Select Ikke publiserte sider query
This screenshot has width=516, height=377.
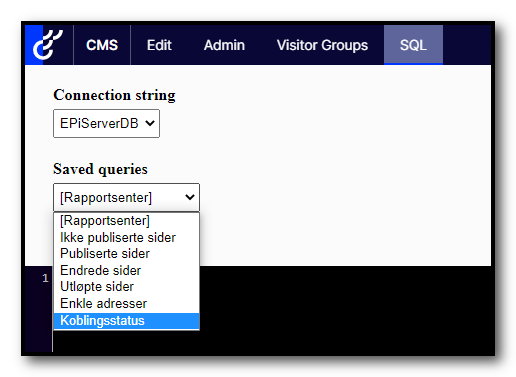click(126, 237)
